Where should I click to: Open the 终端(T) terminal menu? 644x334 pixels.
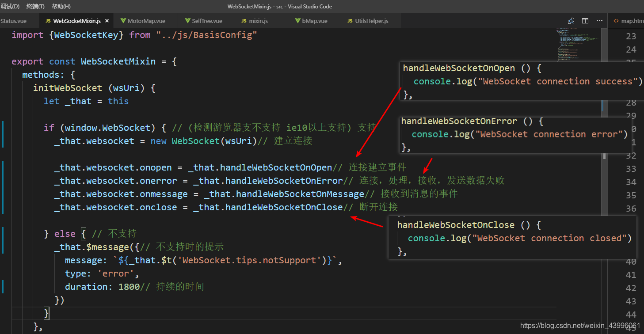pyautogui.click(x=35, y=7)
